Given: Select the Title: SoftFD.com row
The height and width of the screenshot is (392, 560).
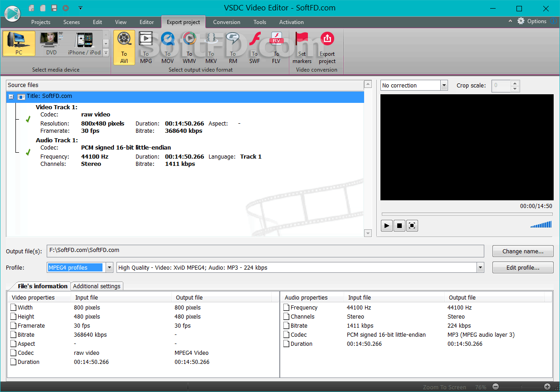Looking at the screenshot, I should tap(185, 97).
